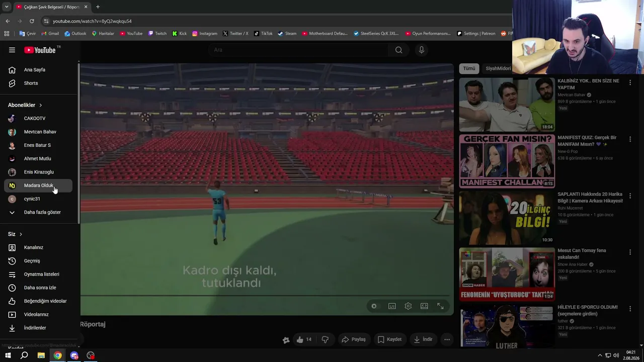This screenshot has height=362, width=644.
Task: Open the Steam bookmark
Action: click(287, 34)
